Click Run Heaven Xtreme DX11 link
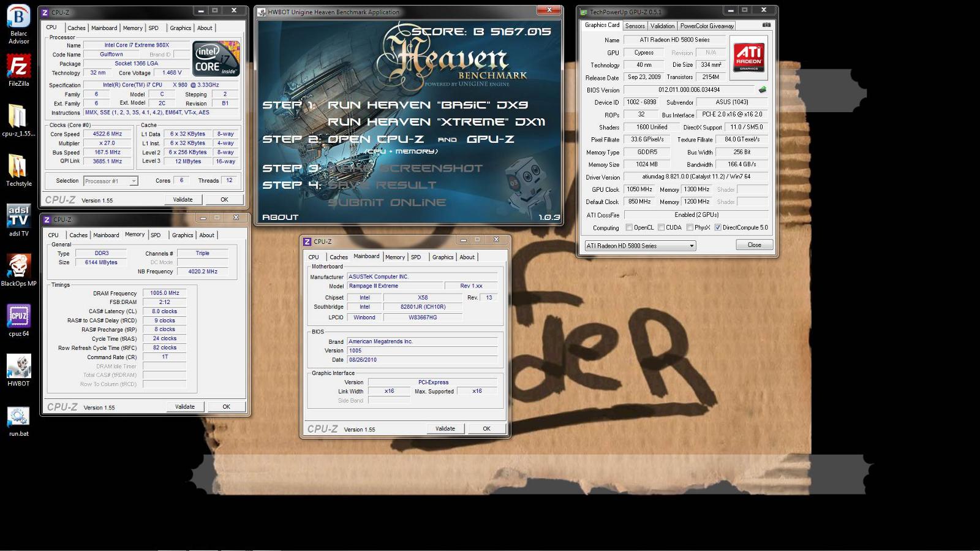Screen dimensions: 980x551 436,122
